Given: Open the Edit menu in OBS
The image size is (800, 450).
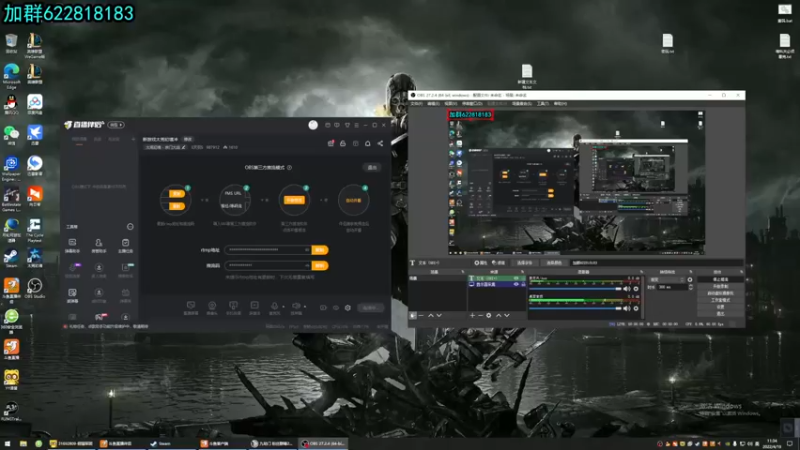Looking at the screenshot, I should pos(434,104).
